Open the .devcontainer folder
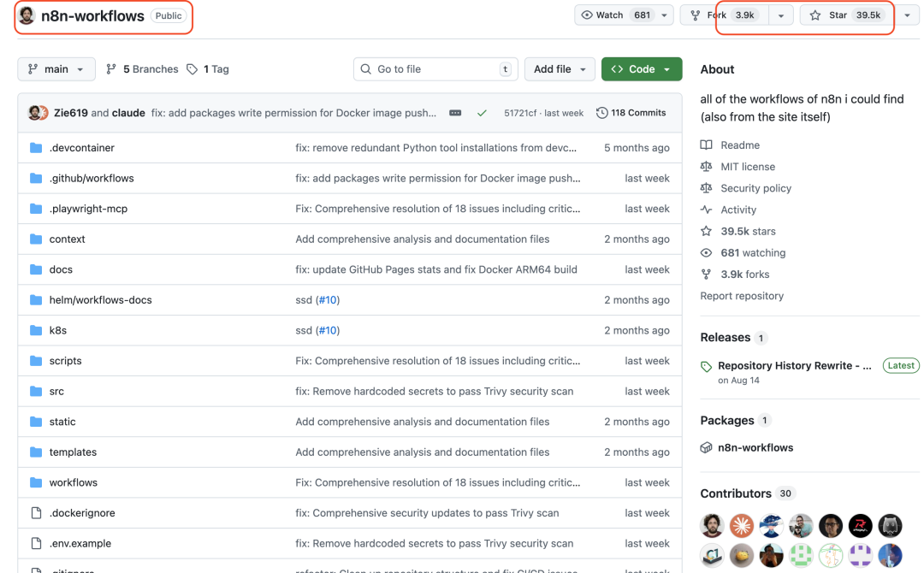 pyautogui.click(x=82, y=148)
